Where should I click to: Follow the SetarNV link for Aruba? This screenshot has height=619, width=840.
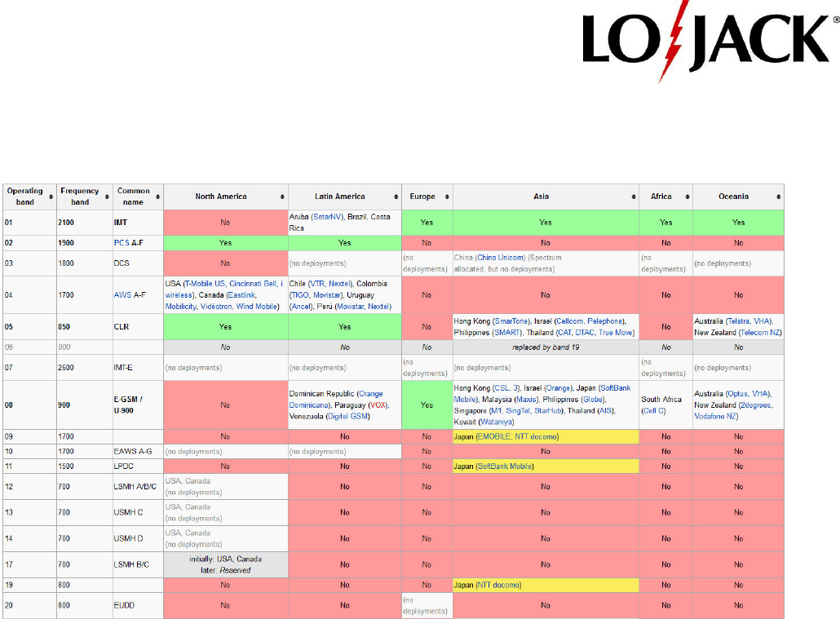pyautogui.click(x=327, y=216)
